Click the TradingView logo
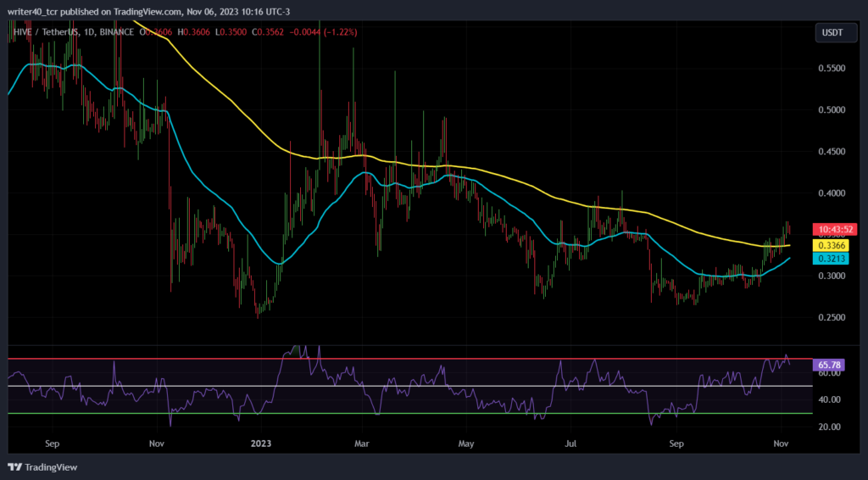 click(42, 467)
